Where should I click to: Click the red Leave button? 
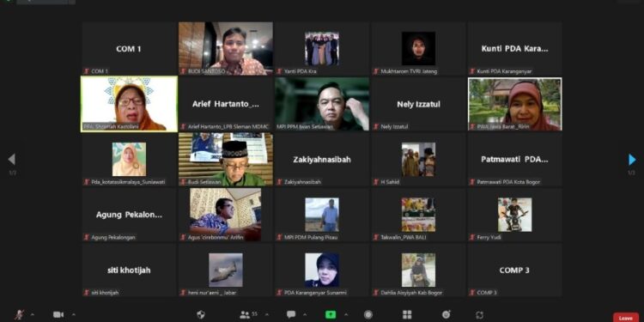(x=625, y=318)
